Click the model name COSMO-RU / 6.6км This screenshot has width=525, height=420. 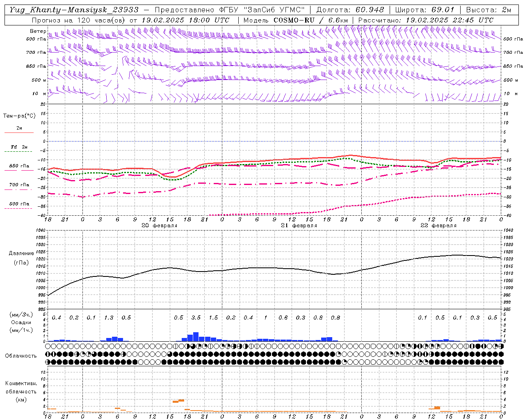pos(311,20)
